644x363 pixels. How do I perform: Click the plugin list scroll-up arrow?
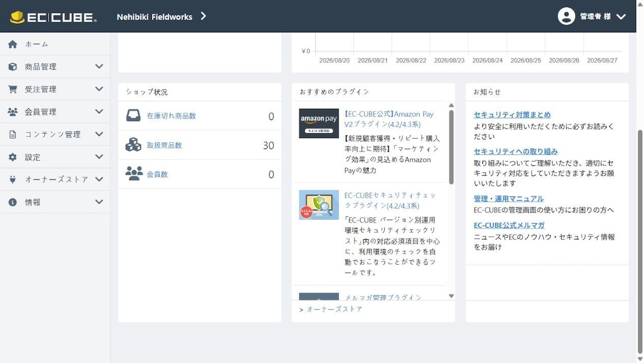[451, 106]
